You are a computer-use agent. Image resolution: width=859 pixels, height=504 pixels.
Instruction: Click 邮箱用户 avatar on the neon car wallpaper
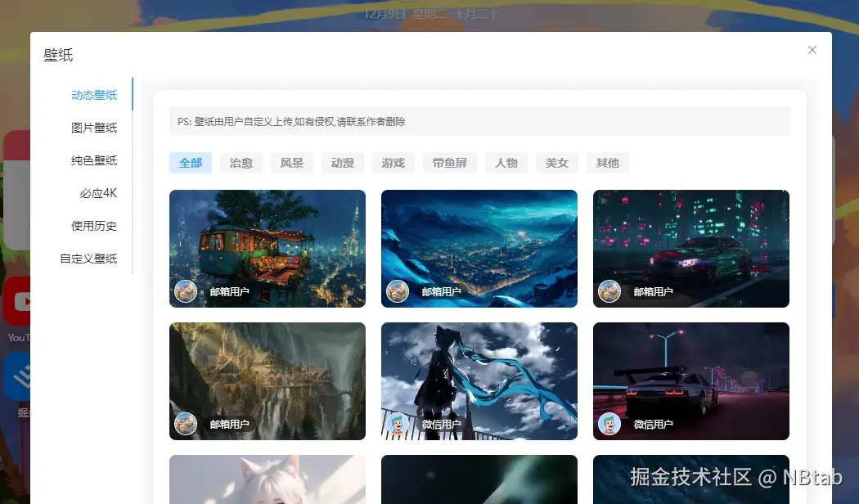pyautogui.click(x=609, y=290)
